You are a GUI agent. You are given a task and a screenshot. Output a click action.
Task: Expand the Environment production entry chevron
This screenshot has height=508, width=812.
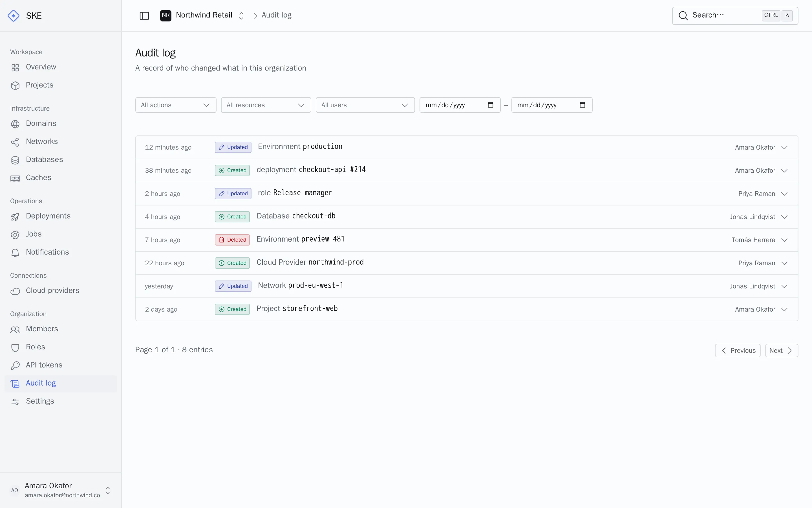[x=784, y=148]
